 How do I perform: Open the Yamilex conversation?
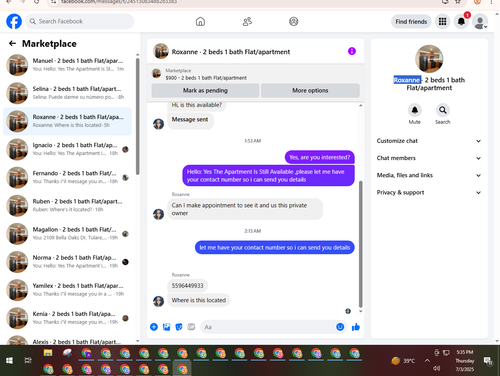67,290
